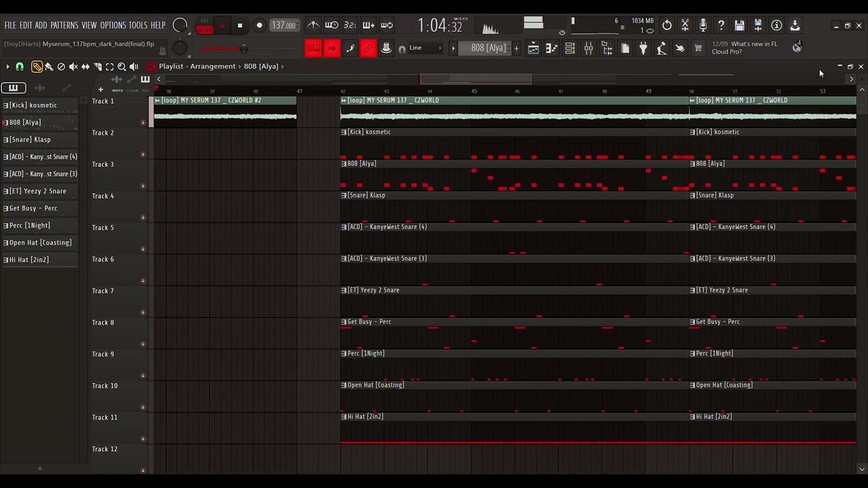The height and width of the screenshot is (488, 868).
Task: Open the OPTIONS menu
Action: [113, 25]
